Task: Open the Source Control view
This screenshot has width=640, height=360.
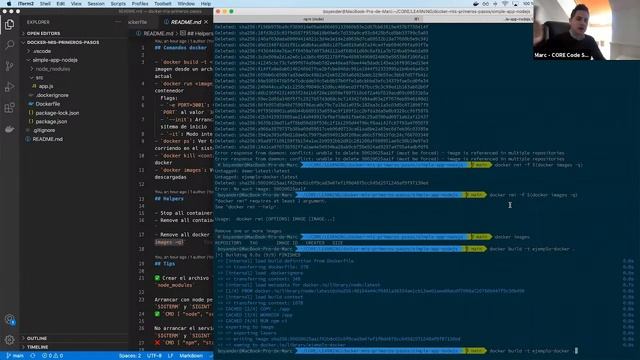Action: point(9,66)
